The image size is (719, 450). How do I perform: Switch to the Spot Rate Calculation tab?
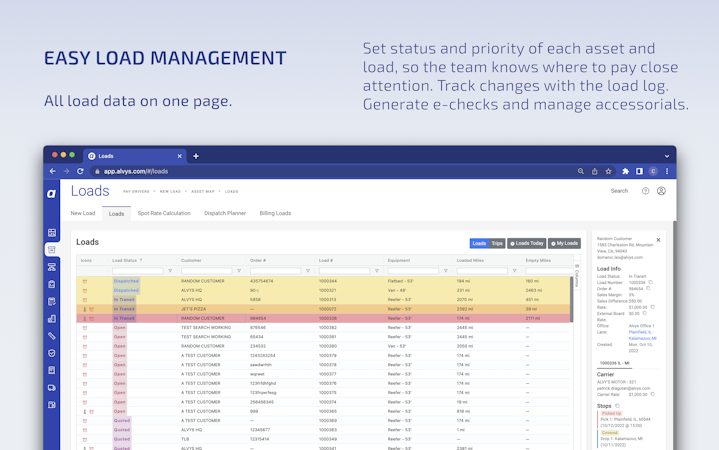click(164, 213)
